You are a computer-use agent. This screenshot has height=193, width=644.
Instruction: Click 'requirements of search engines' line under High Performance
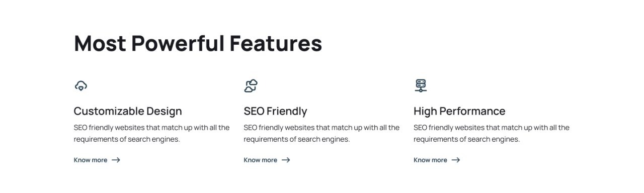coord(467,139)
